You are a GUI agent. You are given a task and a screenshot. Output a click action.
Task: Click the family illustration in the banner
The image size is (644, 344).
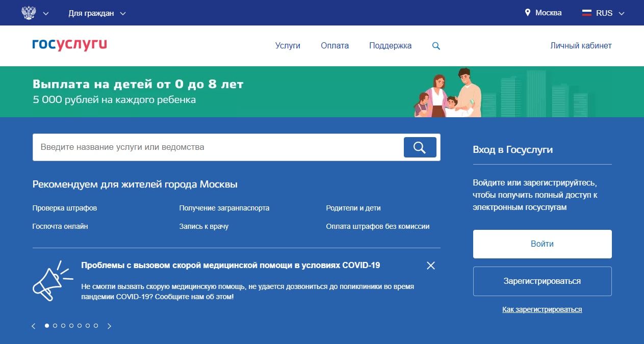tap(448, 93)
